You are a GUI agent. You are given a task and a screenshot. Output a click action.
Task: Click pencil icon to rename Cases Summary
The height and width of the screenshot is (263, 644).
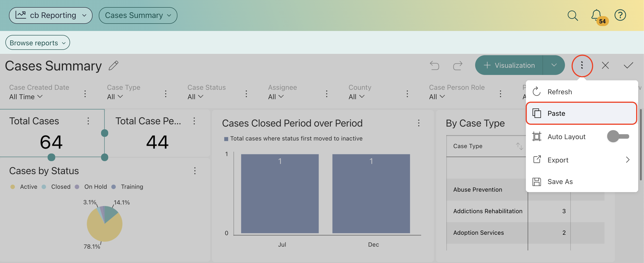[x=113, y=66]
